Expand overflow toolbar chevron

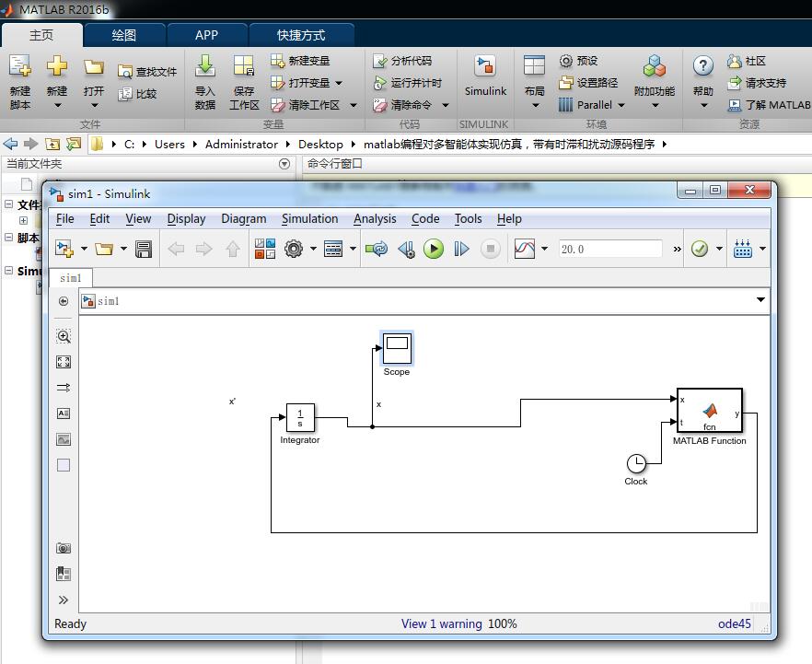tap(677, 250)
